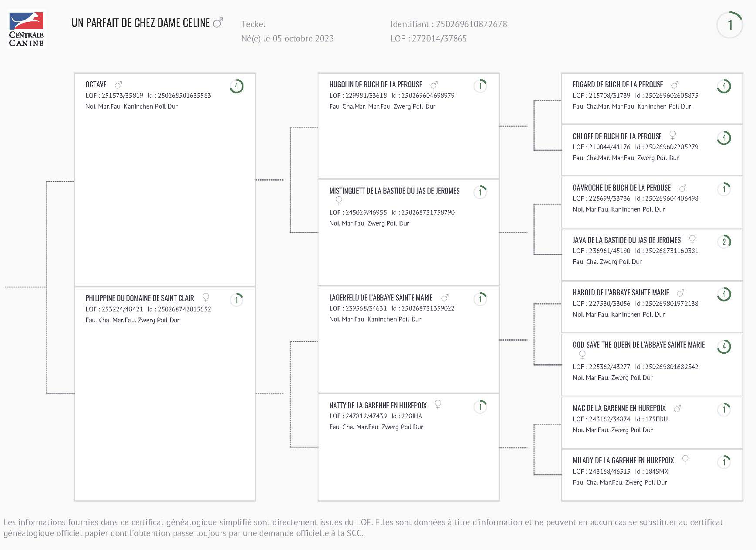Image resolution: width=756 pixels, height=550 pixels.
Task: Select the Harold de l'Abbaye Sainte Marie name
Action: 621,293
